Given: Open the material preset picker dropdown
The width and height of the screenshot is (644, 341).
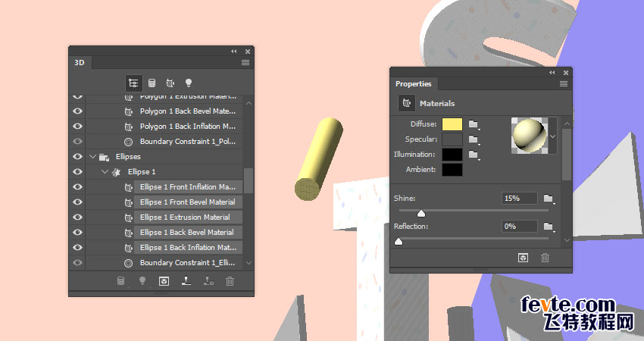Looking at the screenshot, I should [x=553, y=136].
